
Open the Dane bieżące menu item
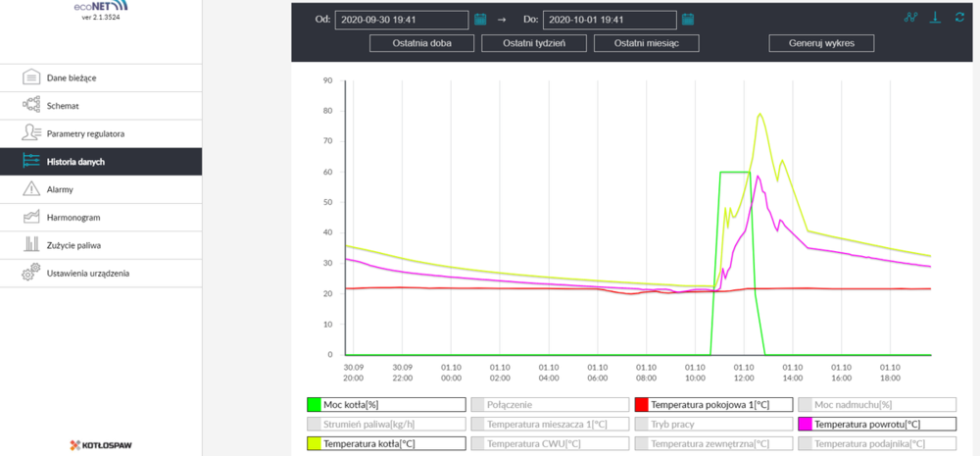[x=72, y=77]
